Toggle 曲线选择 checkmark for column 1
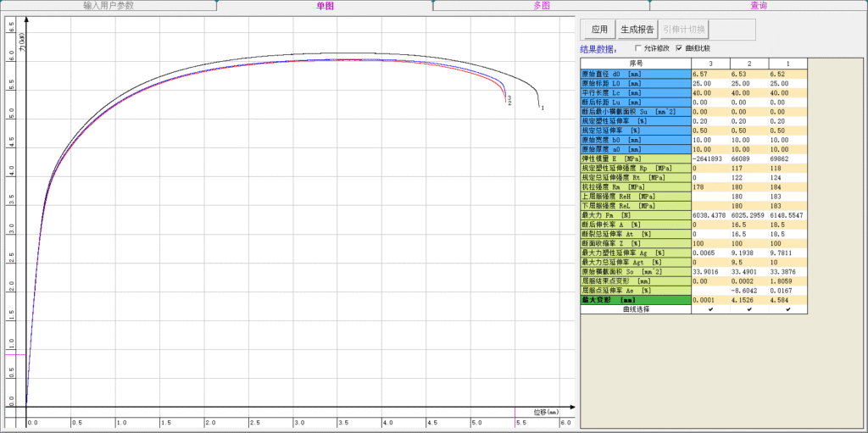The image size is (868, 433). click(787, 309)
